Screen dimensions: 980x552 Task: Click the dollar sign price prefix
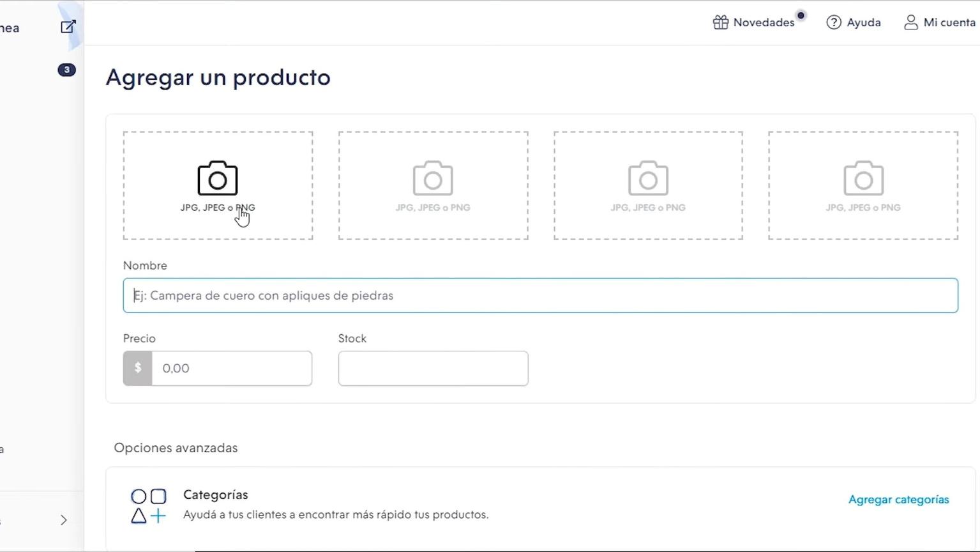138,369
